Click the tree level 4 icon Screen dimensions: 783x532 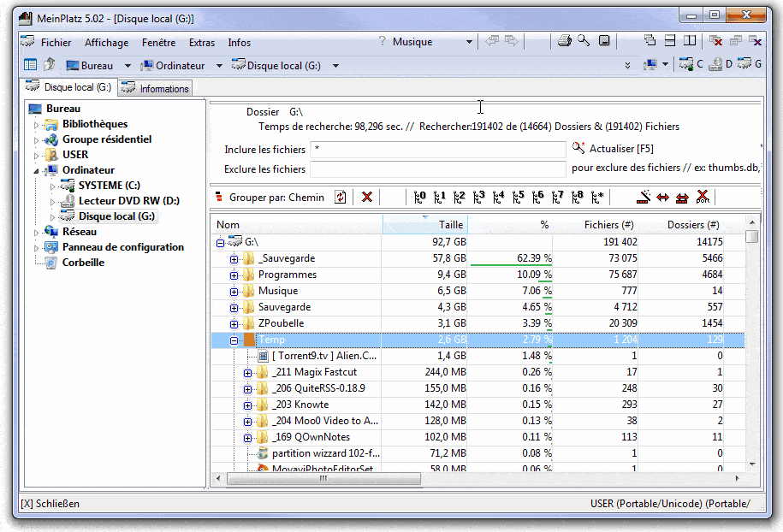[498, 198]
